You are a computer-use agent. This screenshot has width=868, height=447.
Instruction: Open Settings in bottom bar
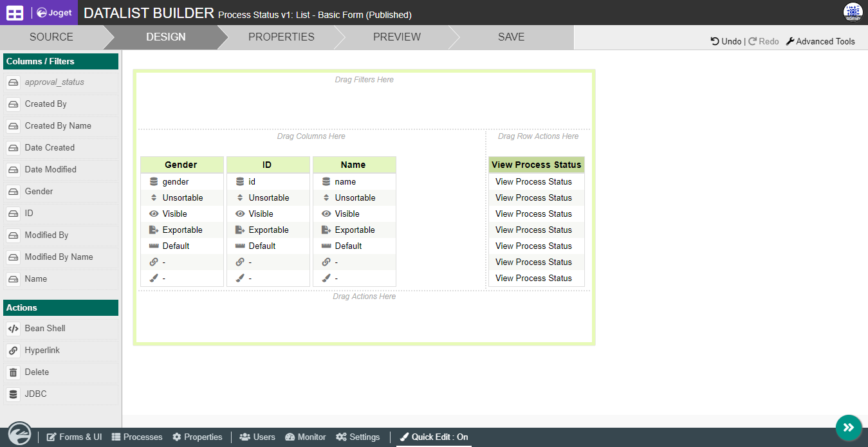pos(358,437)
